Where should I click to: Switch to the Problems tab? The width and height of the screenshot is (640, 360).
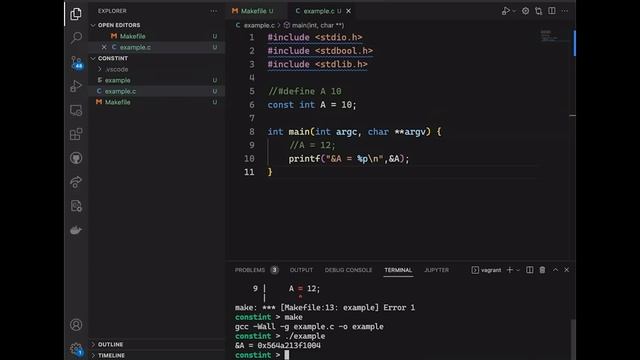tap(250, 270)
